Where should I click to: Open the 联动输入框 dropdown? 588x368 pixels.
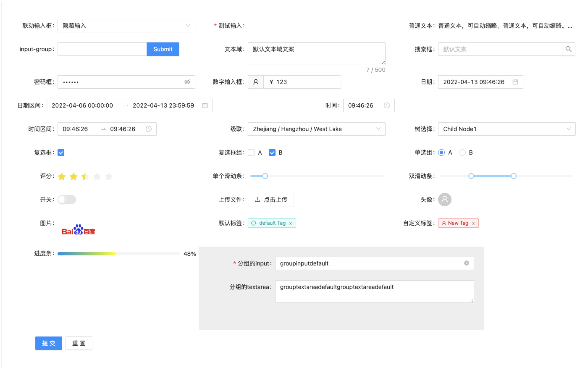126,26
